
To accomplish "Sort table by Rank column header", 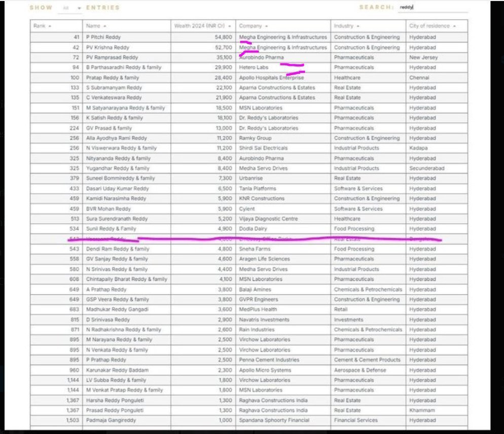I will (56, 26).
